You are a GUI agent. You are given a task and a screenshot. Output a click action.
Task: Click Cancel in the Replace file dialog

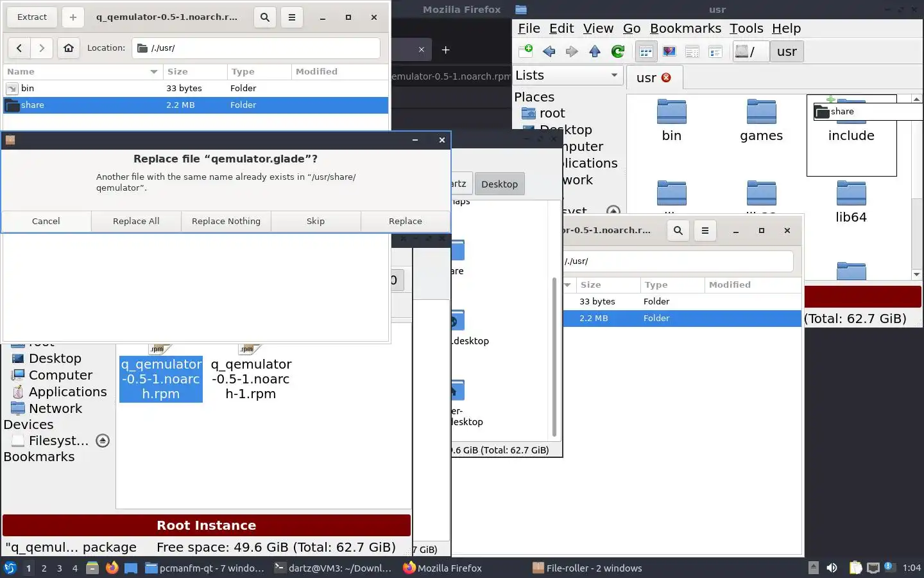click(x=46, y=221)
